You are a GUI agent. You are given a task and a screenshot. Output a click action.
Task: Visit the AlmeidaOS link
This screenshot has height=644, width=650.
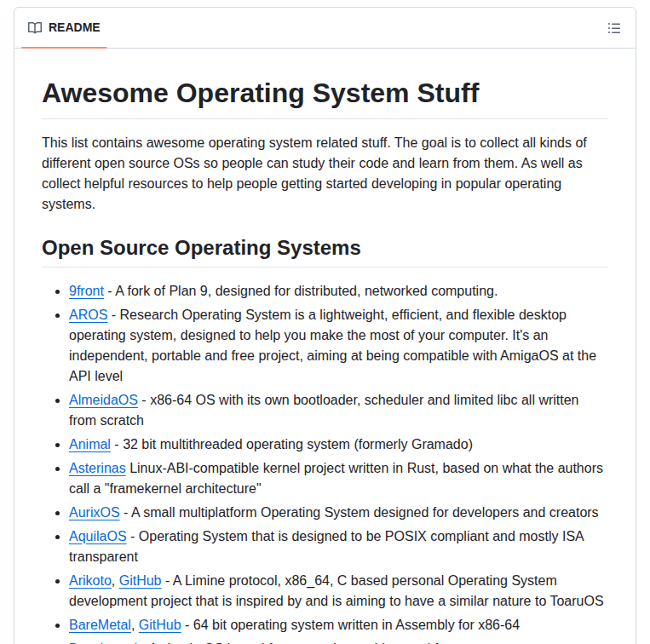click(x=103, y=400)
